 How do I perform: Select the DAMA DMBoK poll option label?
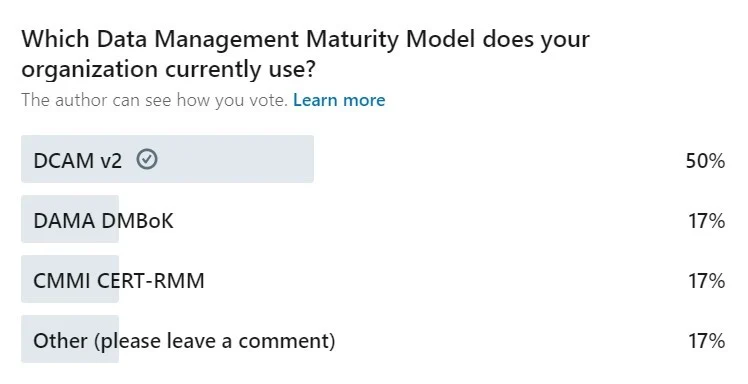104,221
